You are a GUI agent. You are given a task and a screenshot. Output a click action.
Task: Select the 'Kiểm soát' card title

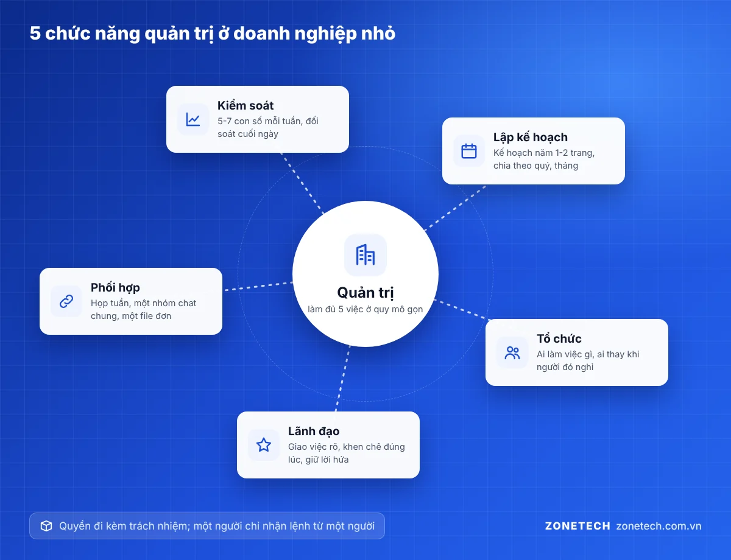245,106
